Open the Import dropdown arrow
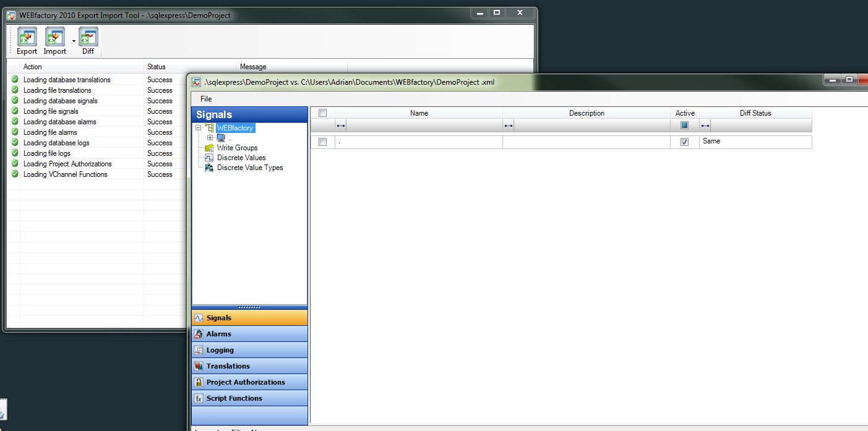Image resolution: width=868 pixels, height=431 pixels. 74,41
